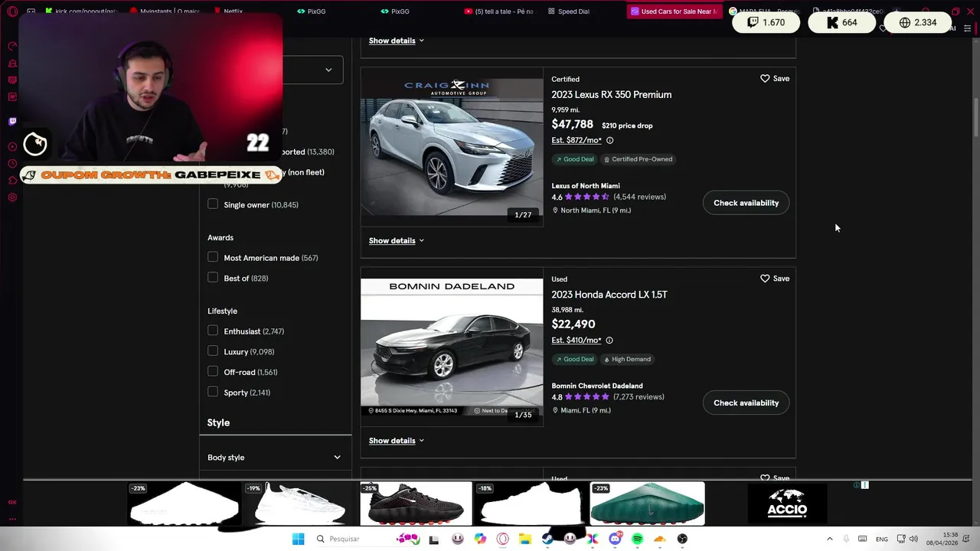Expand the Body style section
This screenshot has height=551, width=980.
click(275, 458)
